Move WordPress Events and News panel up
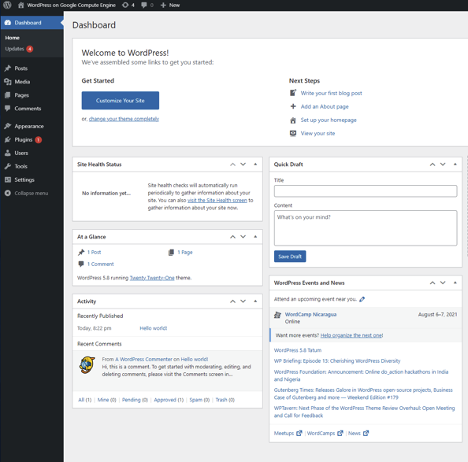Image resolution: width=468 pixels, height=462 pixels. 432,283
